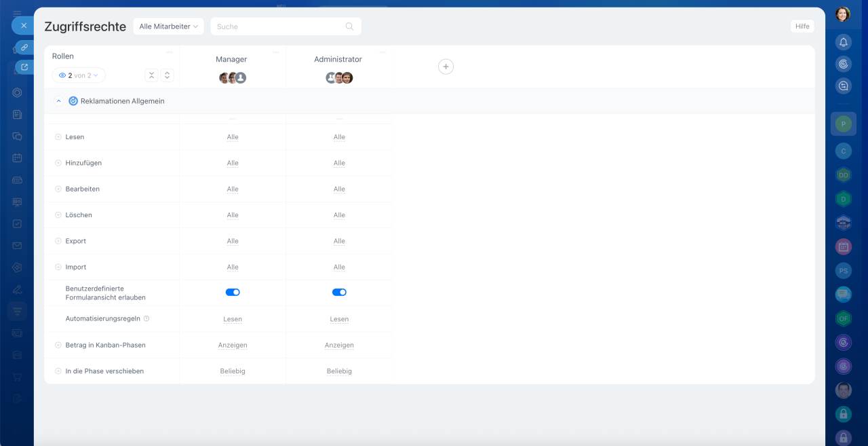Collapse the Reklamationen Allgemein section
868x446 pixels.
(58, 101)
